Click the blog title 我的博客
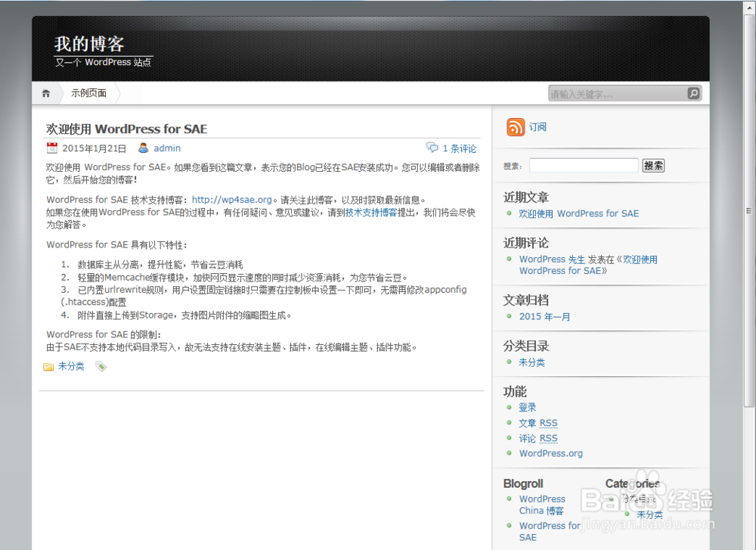The width and height of the screenshot is (756, 550). (x=89, y=44)
